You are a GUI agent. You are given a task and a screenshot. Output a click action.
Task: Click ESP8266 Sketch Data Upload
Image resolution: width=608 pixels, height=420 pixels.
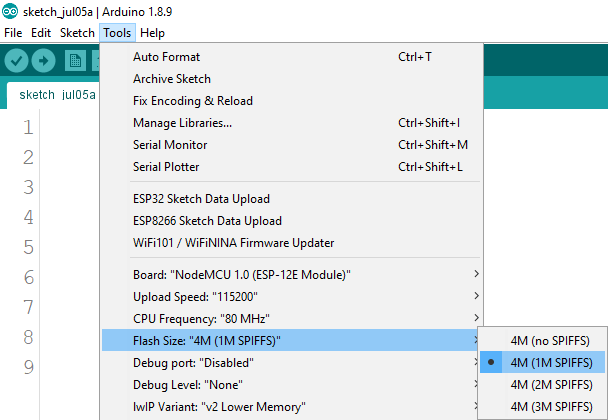pyautogui.click(x=207, y=221)
